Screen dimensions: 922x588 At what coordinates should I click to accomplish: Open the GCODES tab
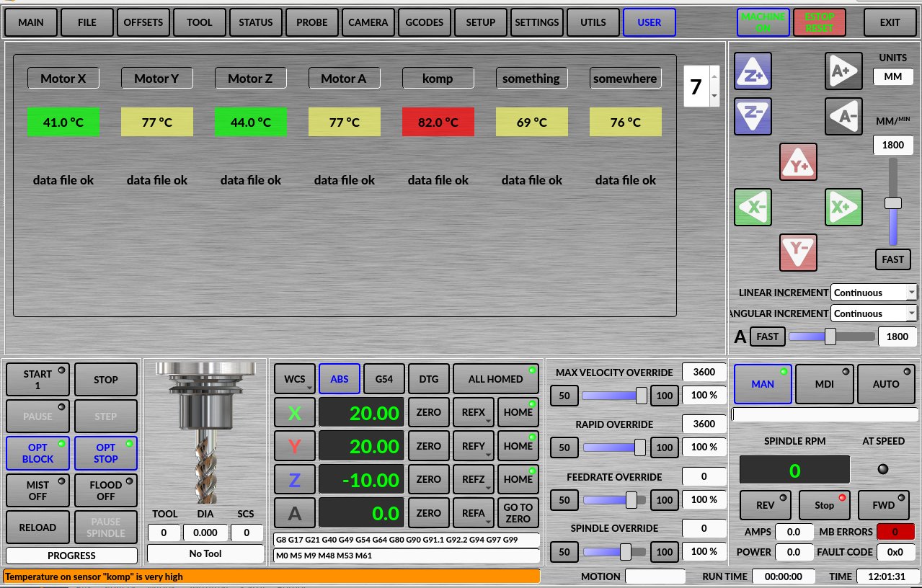[425, 22]
